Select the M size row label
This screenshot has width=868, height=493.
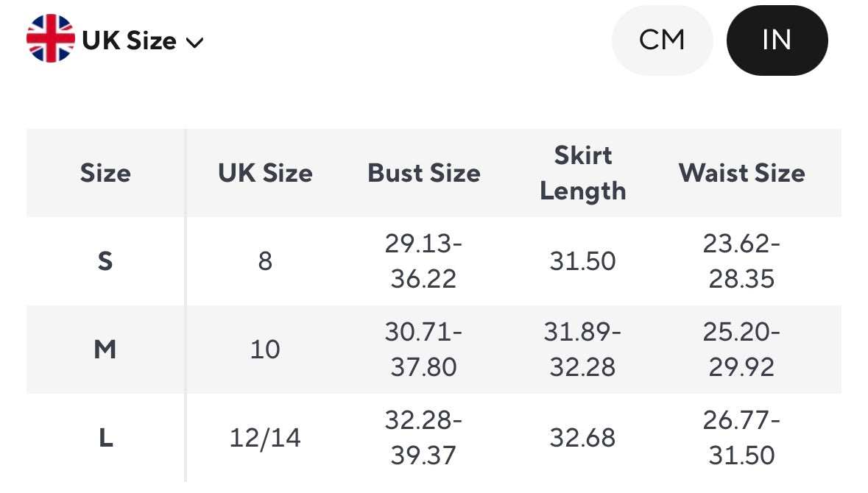point(105,350)
